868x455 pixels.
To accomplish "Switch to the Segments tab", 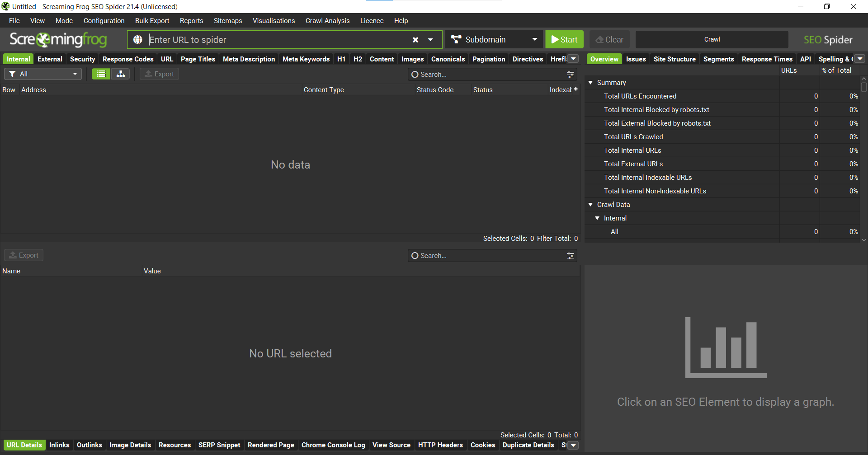I will click(718, 59).
